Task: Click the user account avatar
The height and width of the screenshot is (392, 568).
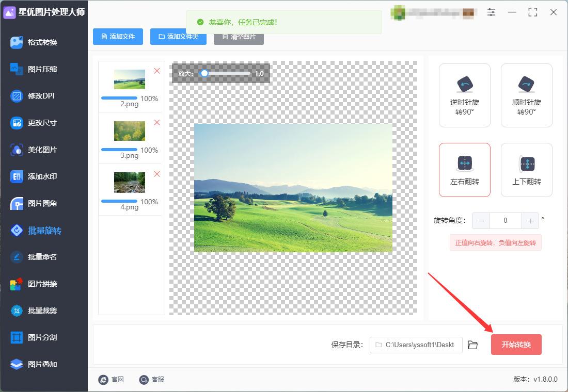Action: (398, 13)
